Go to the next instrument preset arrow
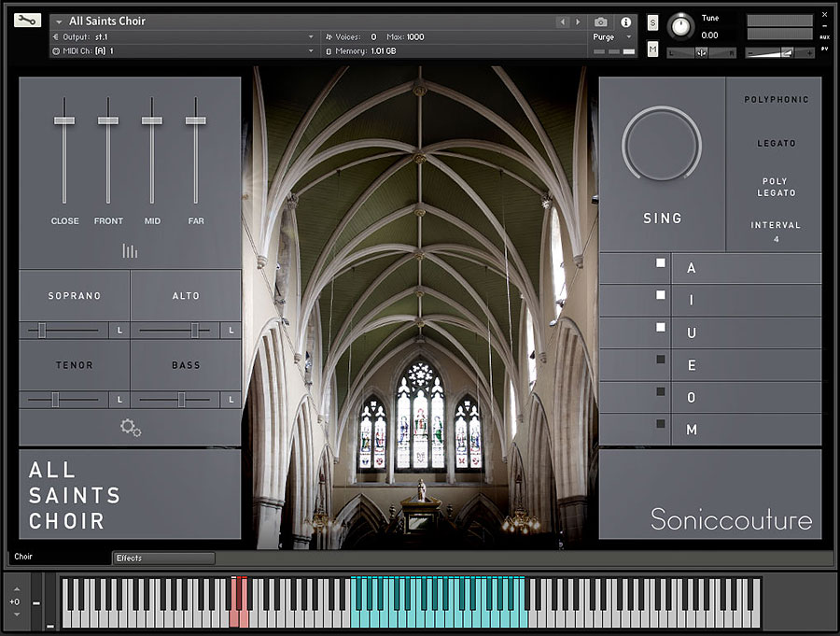Screen dimensions: 840x636 578,21
